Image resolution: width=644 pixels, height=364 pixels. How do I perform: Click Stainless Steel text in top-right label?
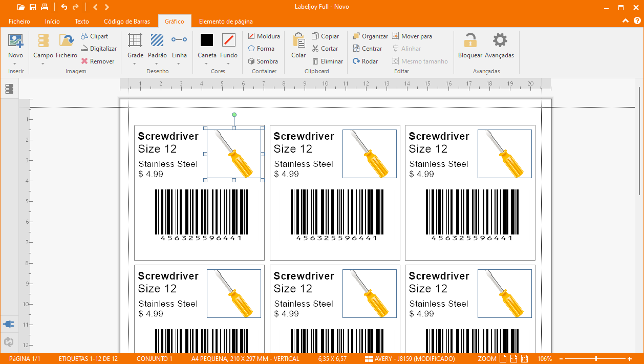[x=439, y=164]
